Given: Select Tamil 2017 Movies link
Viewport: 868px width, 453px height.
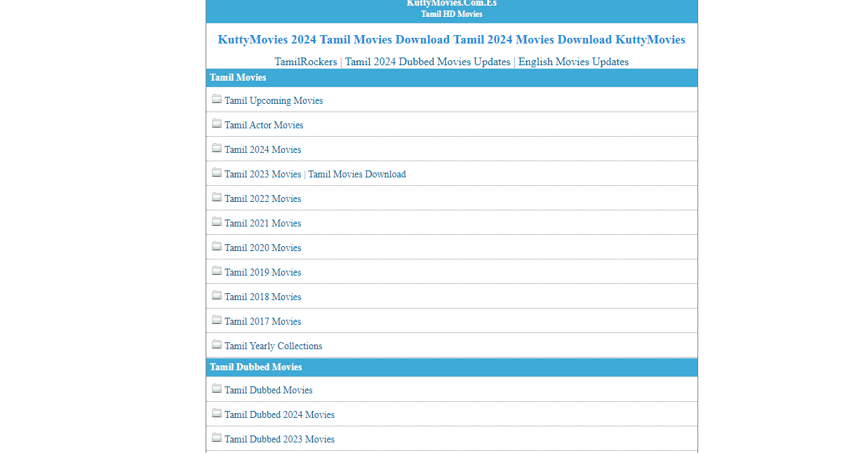Looking at the screenshot, I should pyautogui.click(x=262, y=321).
